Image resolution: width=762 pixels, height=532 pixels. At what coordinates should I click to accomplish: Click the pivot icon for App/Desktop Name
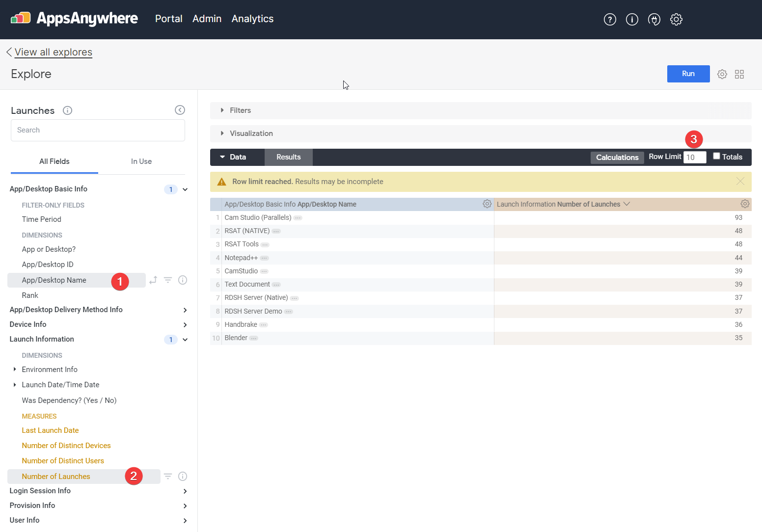click(x=153, y=280)
